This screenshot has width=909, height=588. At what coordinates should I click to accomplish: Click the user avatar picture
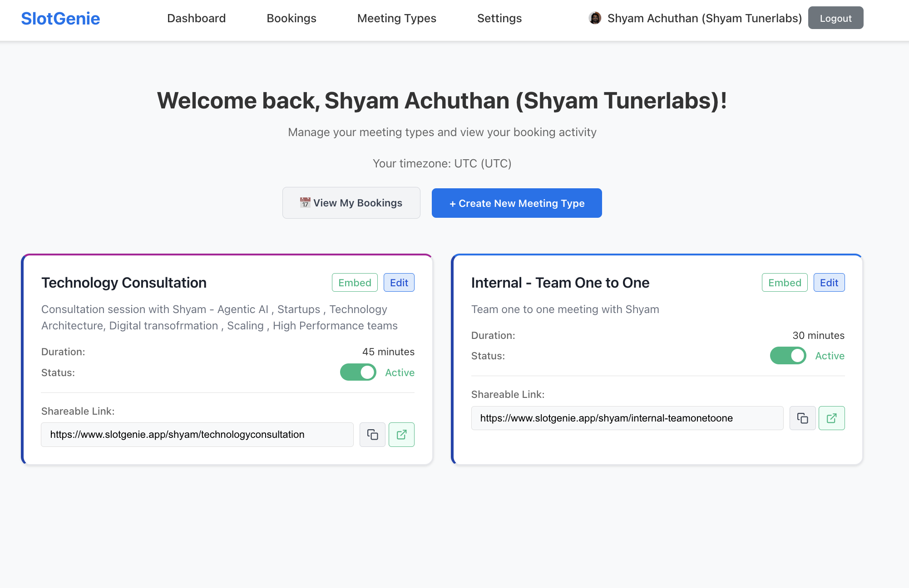(x=595, y=18)
